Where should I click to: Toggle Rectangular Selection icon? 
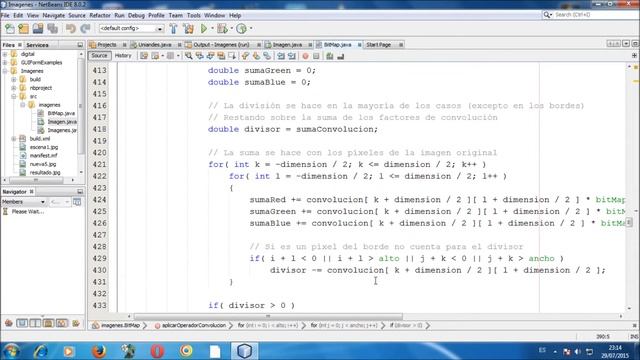click(232, 56)
